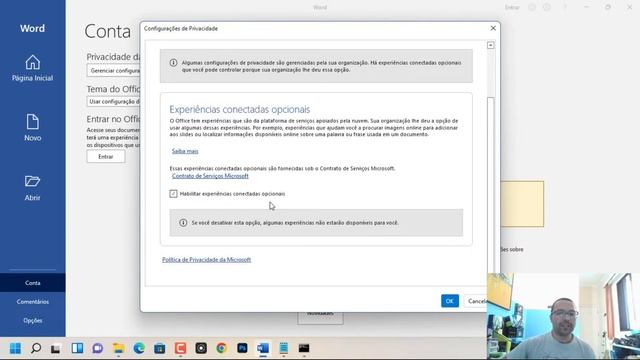Open Microsoft Store from the taskbar
Viewport: 640px width, 360px height.
[x=160, y=348]
